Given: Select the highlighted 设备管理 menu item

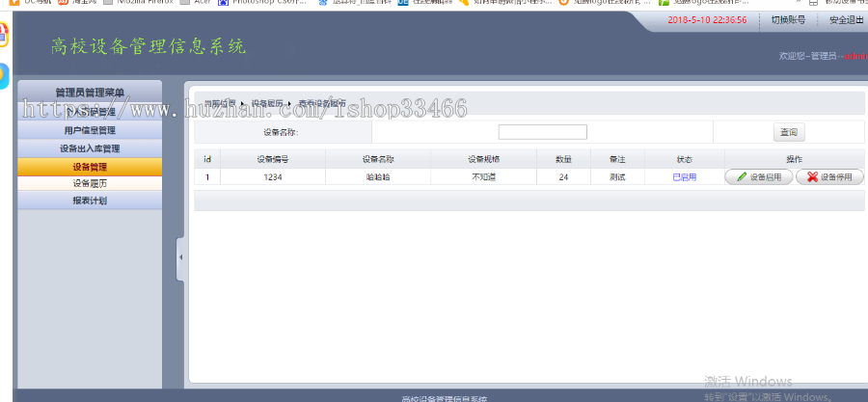Looking at the screenshot, I should click(x=90, y=167).
